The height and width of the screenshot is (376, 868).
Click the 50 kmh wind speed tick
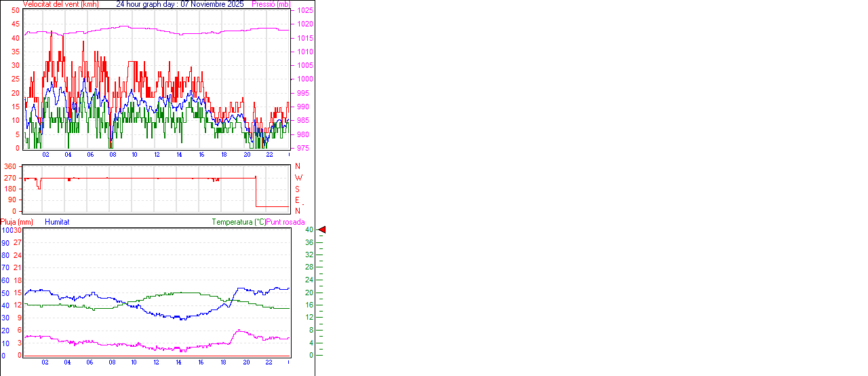pos(16,11)
